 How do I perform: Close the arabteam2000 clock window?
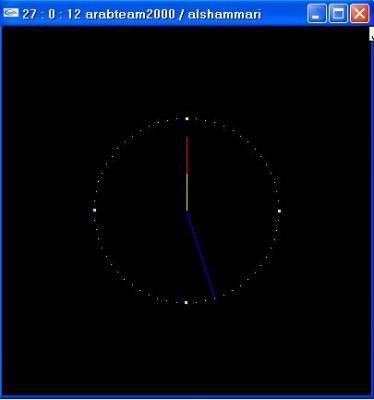[360, 14]
